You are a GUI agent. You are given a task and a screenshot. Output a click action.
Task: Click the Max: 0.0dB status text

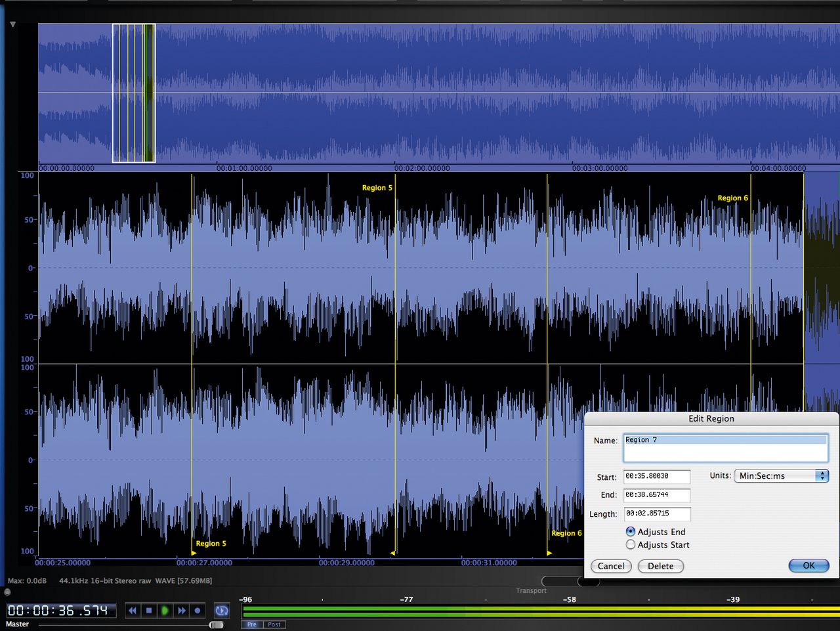click(27, 581)
